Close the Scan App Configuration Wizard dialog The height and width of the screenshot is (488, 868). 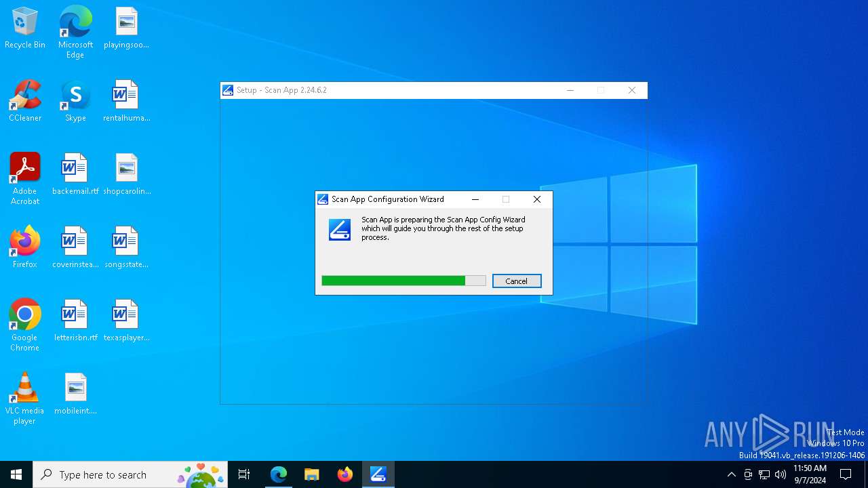537,199
